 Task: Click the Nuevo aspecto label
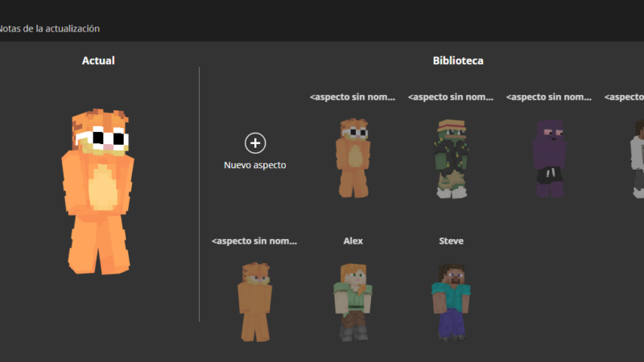255,165
